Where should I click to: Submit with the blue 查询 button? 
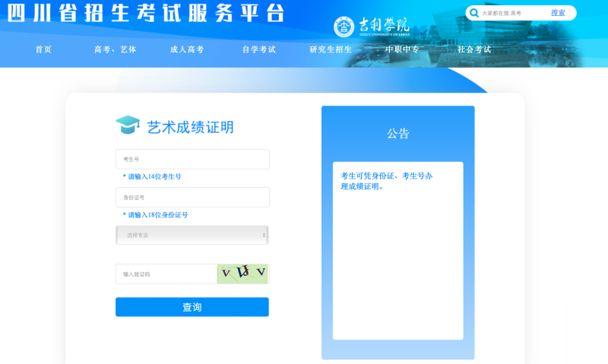192,307
